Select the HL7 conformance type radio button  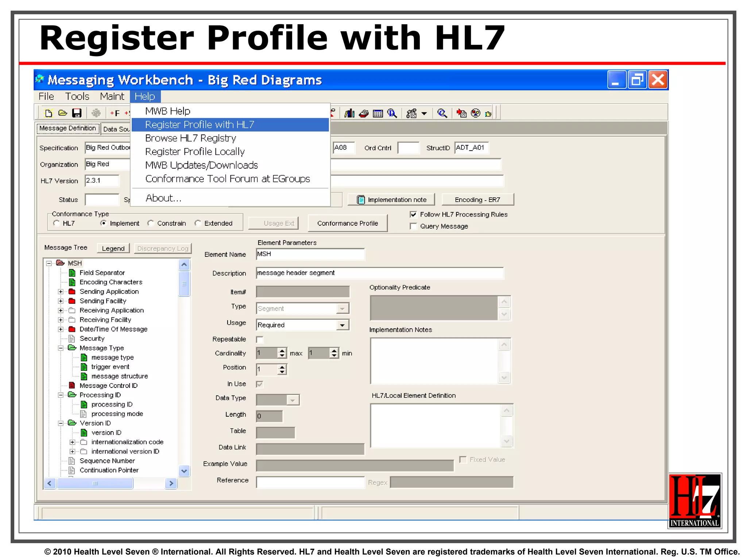pos(56,223)
